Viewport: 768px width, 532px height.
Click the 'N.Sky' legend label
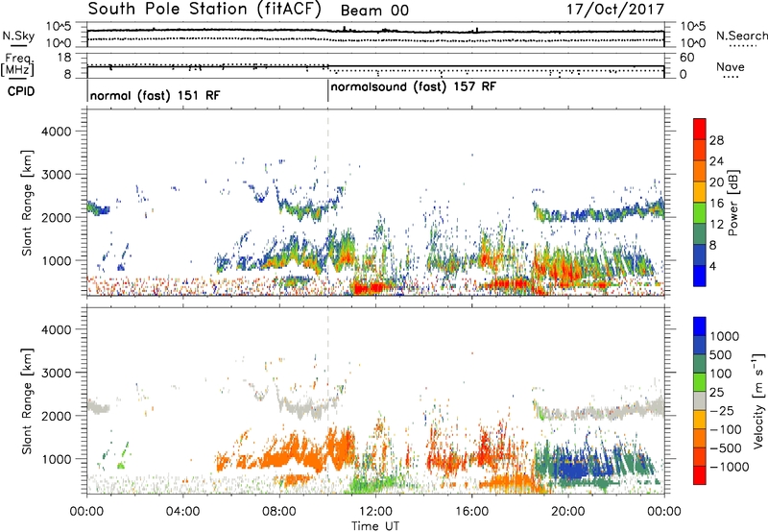click(x=18, y=36)
